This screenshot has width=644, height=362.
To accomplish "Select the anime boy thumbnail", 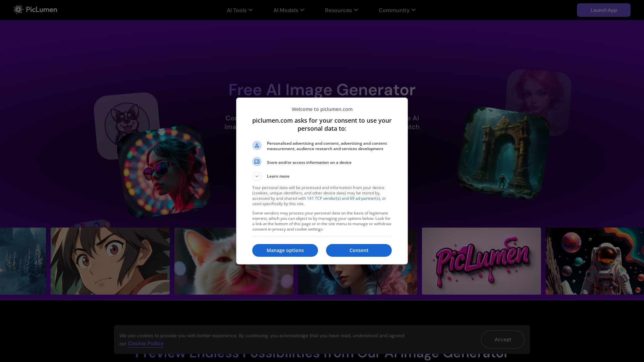I will pyautogui.click(x=110, y=261).
